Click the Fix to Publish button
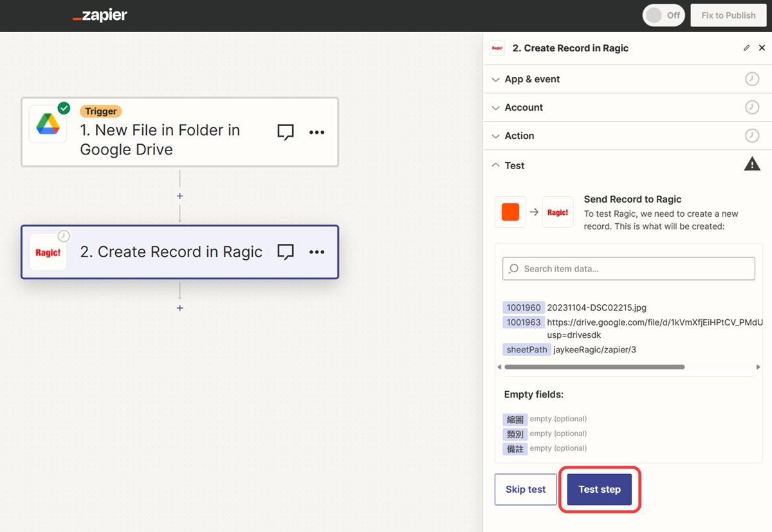The width and height of the screenshot is (772, 532). point(728,15)
